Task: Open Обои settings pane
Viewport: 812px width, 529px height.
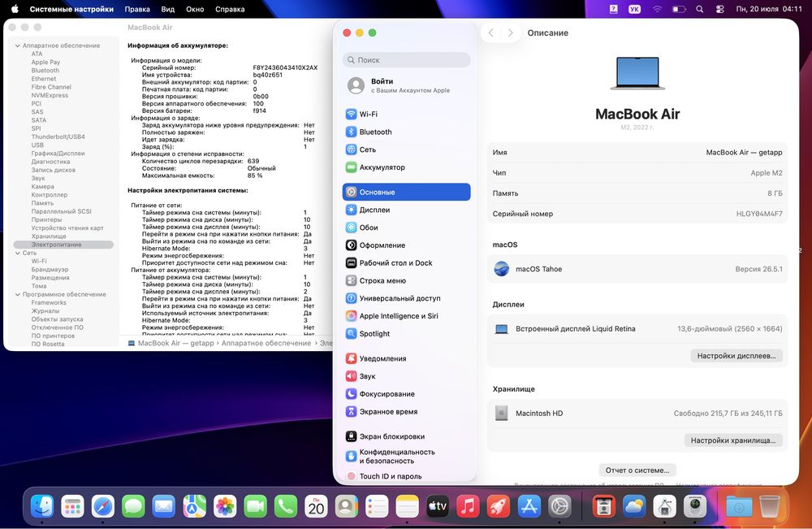Action: 407,227
